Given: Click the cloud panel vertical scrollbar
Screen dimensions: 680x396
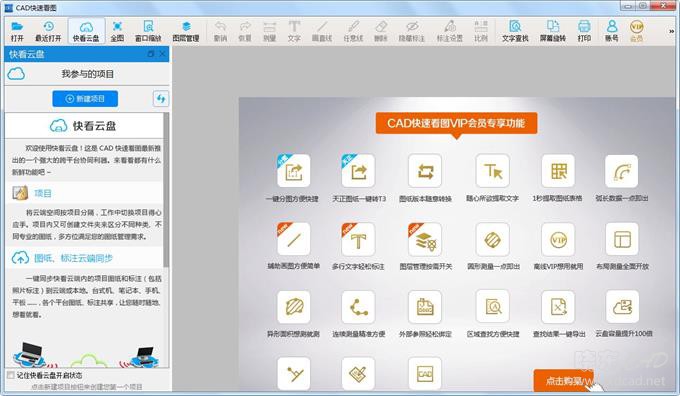Looking at the screenshot, I should (x=166, y=190).
